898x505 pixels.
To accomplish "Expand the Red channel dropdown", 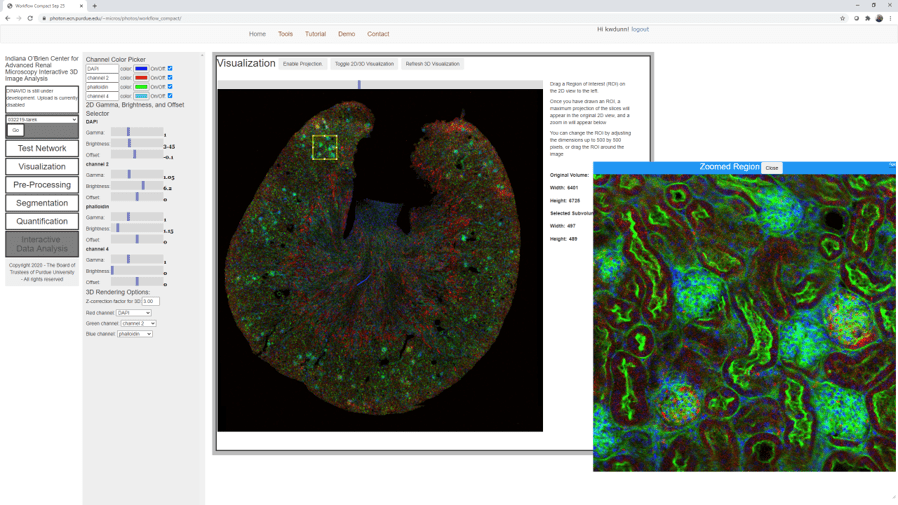I will click(x=134, y=313).
